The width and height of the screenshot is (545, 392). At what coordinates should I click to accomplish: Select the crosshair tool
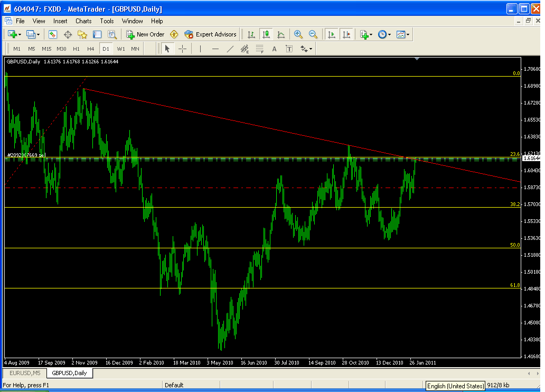point(182,49)
